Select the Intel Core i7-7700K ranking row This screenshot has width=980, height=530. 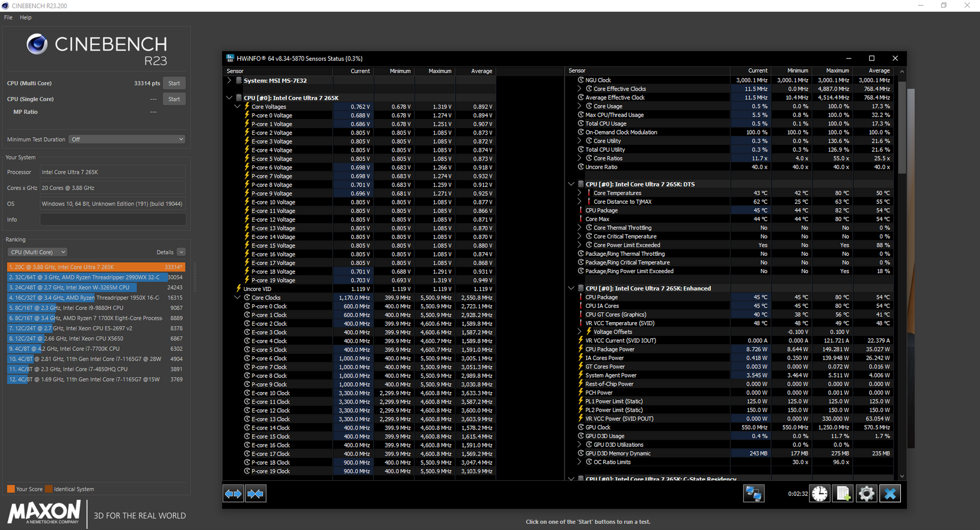pyautogui.click(x=96, y=349)
